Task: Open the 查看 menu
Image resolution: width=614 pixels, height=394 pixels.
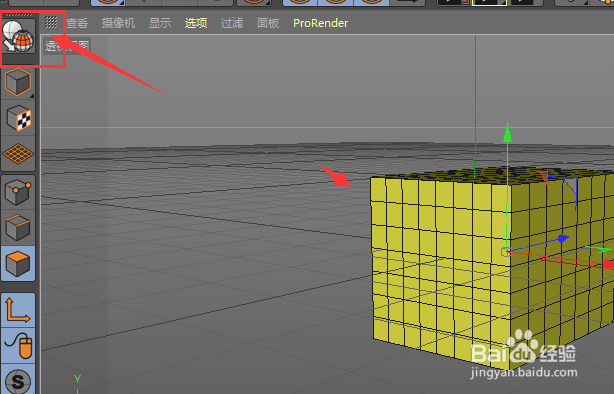Action: 77,23
